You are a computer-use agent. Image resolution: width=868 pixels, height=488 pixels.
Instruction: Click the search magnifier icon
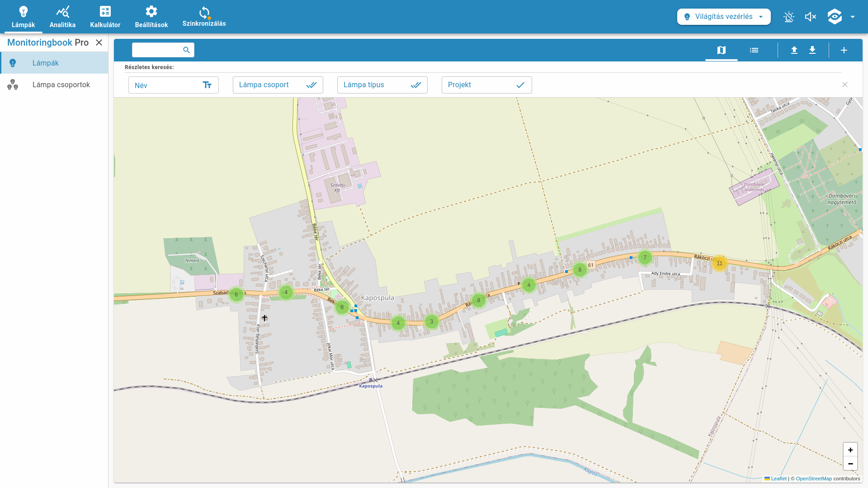(186, 50)
